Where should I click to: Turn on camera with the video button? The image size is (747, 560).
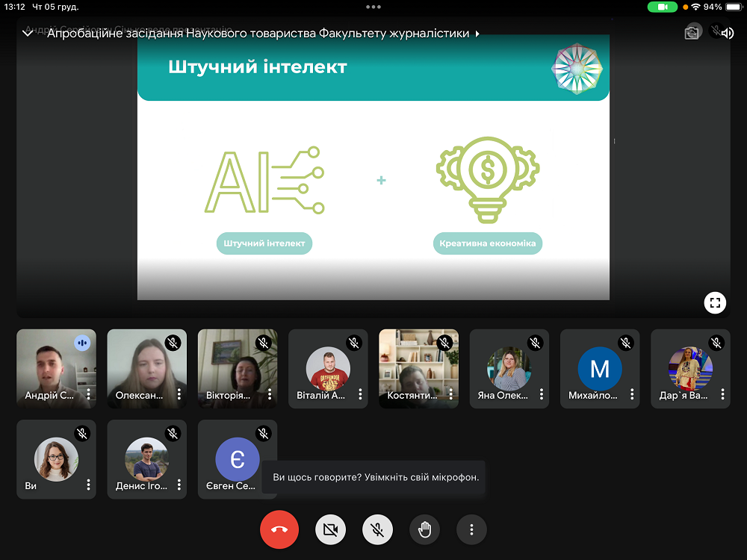point(329,529)
